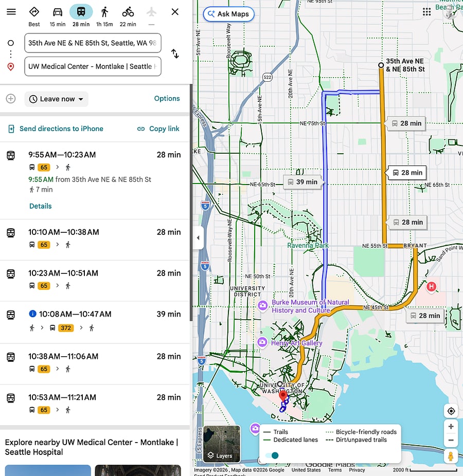Open Burke Museum of Natural History marker
Viewport: 463px width, 476px height.
263,305
